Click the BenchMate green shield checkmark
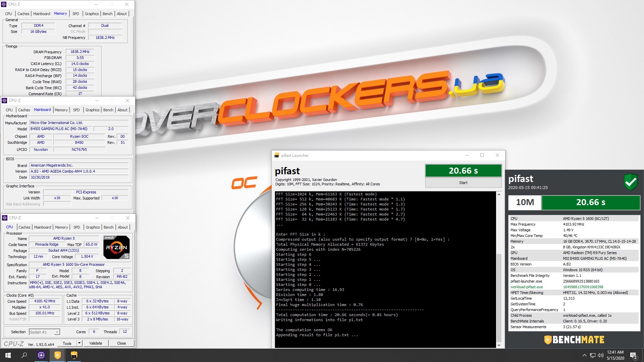 (631, 182)
